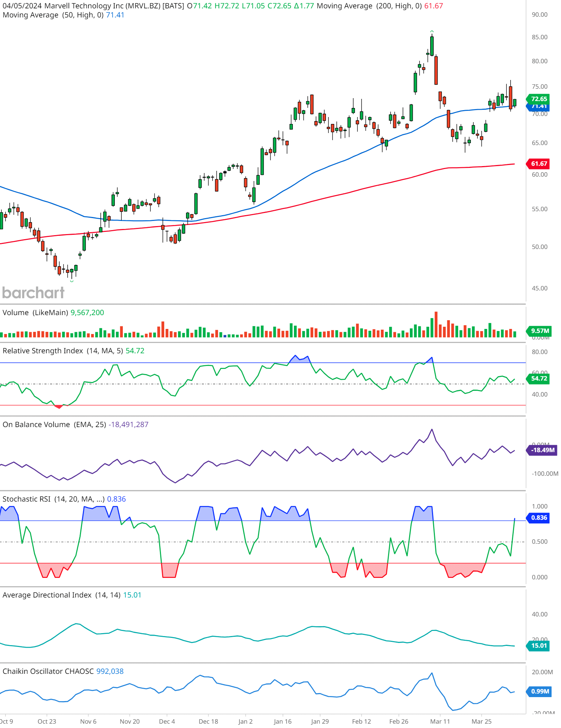Click the Oct 23 date axis label
The height and width of the screenshot is (728, 561).
[47, 721]
